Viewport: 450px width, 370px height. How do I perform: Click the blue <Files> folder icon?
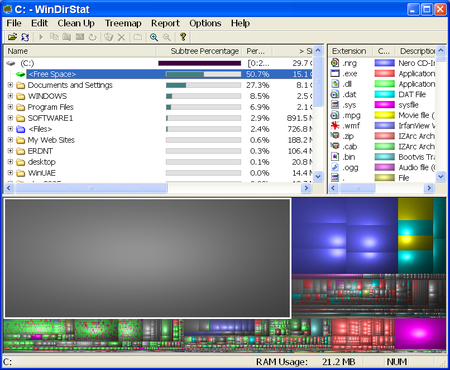click(x=21, y=129)
